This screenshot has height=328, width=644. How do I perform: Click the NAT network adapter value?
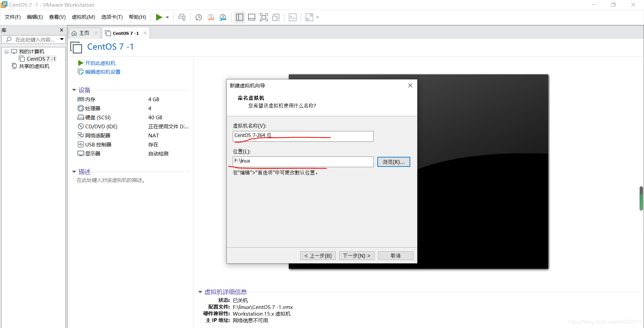coord(154,135)
